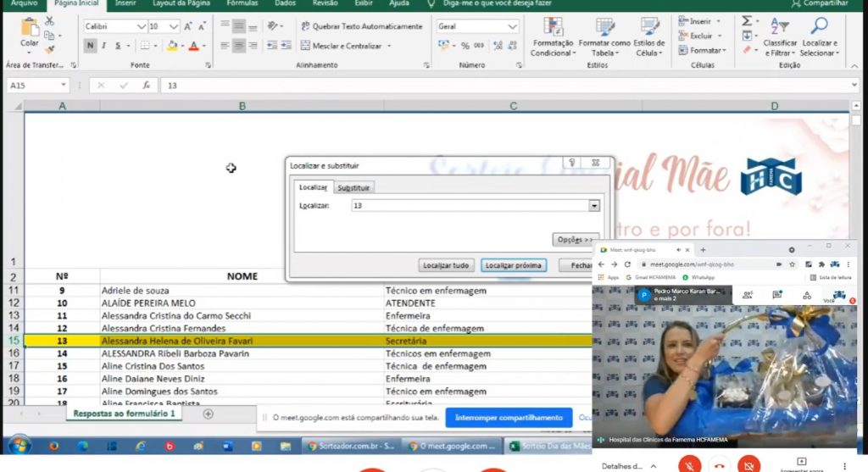868x472 pixels.
Task: Click the AutoSum sigma icon
Action: (x=747, y=21)
